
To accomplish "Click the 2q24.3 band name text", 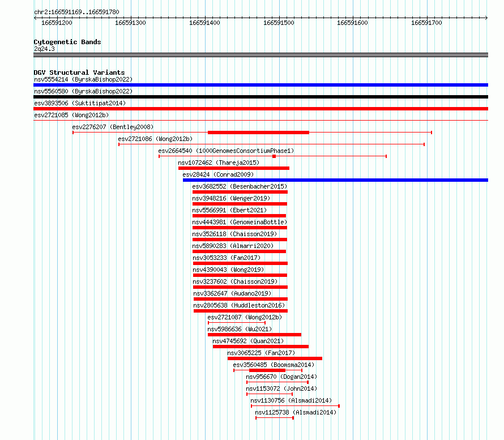I will click(44, 49).
